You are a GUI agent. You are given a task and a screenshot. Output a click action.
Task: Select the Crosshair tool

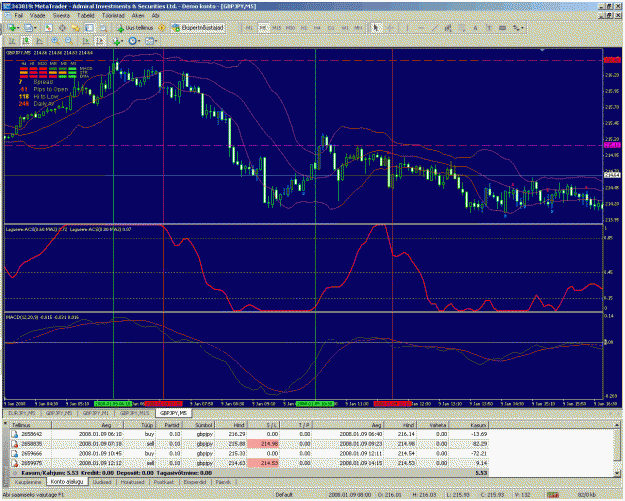(x=390, y=28)
